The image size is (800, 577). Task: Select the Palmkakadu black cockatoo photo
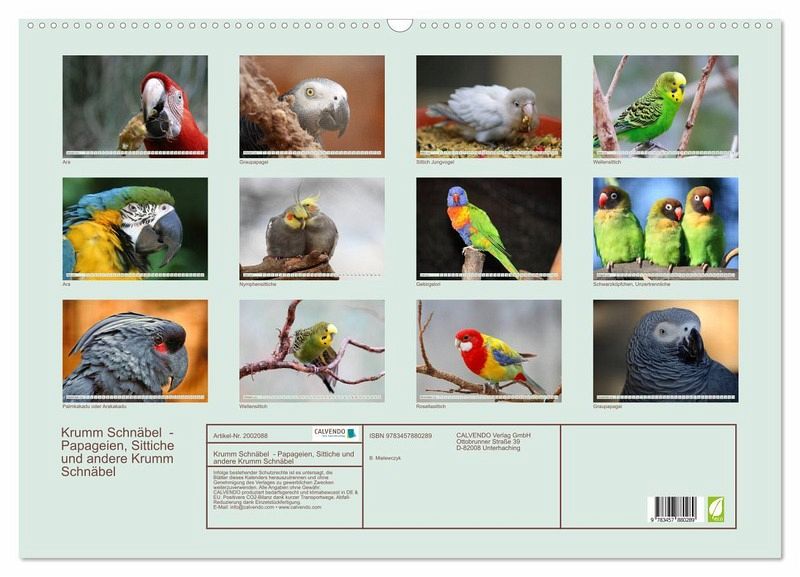click(135, 351)
